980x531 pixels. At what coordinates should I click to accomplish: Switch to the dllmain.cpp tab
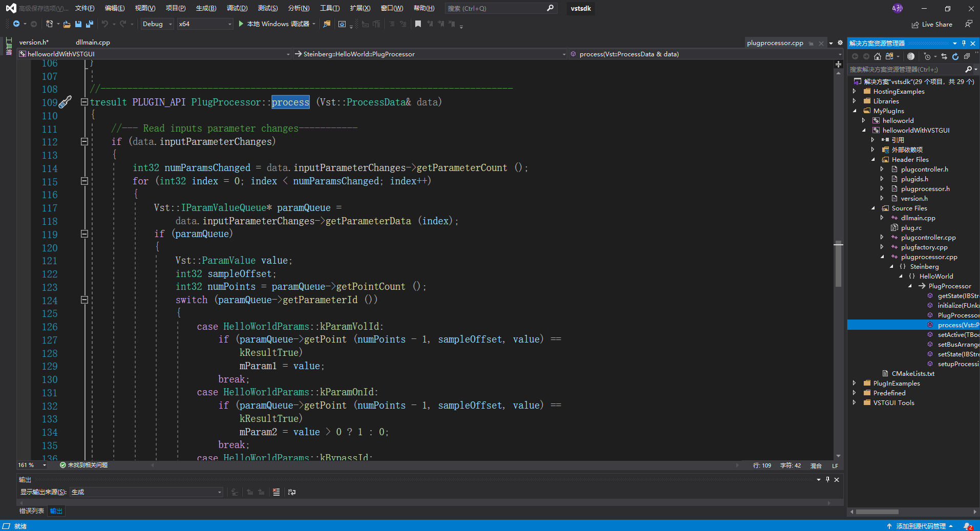click(93, 43)
